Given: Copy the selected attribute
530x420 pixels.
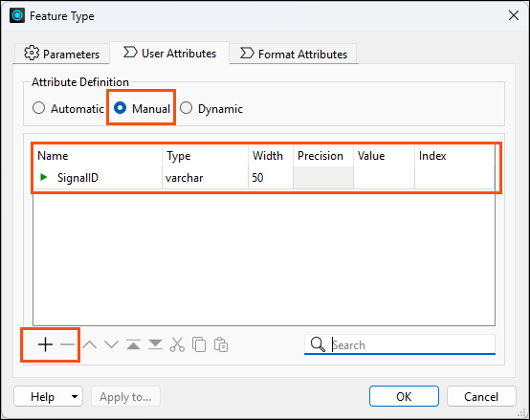Looking at the screenshot, I should (x=199, y=344).
